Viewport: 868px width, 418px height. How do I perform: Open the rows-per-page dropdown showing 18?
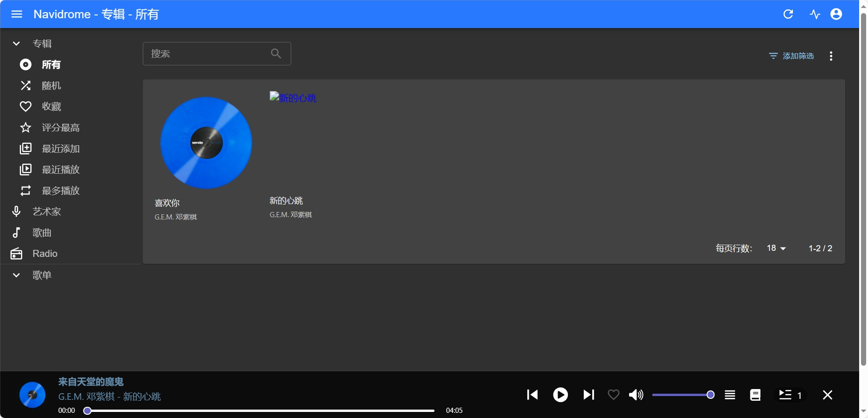click(777, 248)
